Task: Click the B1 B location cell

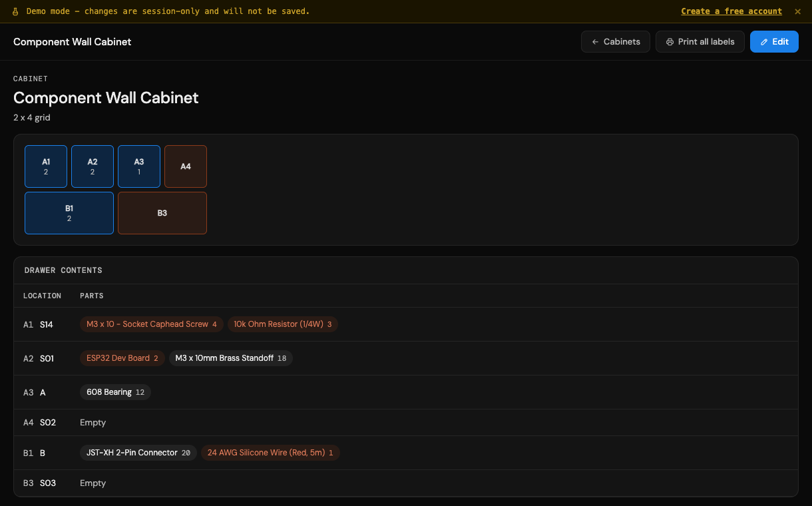Action: point(35,453)
